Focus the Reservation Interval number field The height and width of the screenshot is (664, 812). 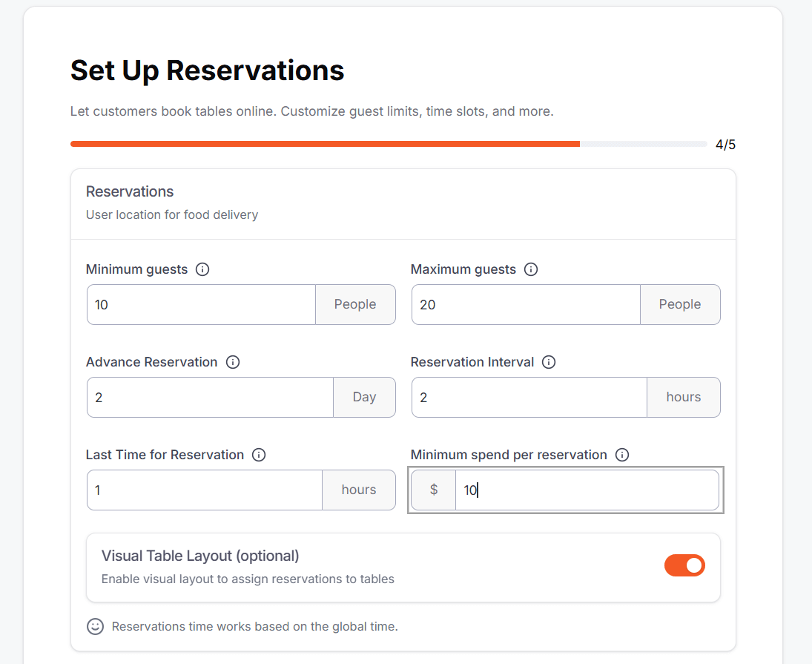click(x=529, y=397)
